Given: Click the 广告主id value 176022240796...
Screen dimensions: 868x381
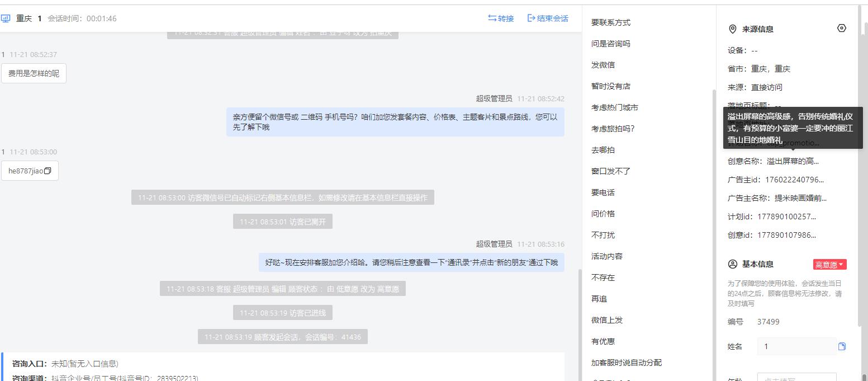Looking at the screenshot, I should click(794, 180).
